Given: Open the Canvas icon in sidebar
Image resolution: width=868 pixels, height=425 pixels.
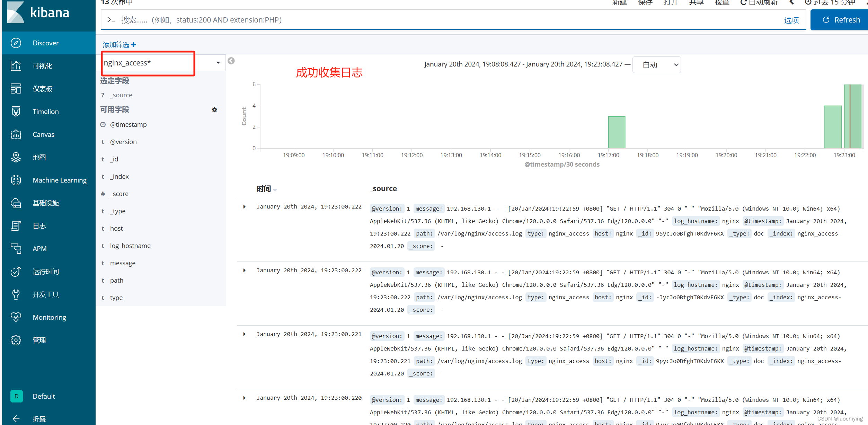Looking at the screenshot, I should click(x=16, y=134).
